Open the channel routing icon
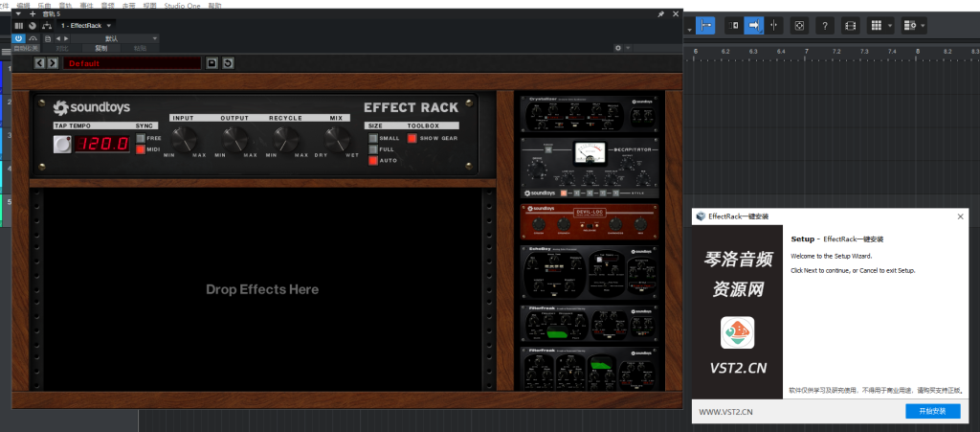 (x=46, y=26)
